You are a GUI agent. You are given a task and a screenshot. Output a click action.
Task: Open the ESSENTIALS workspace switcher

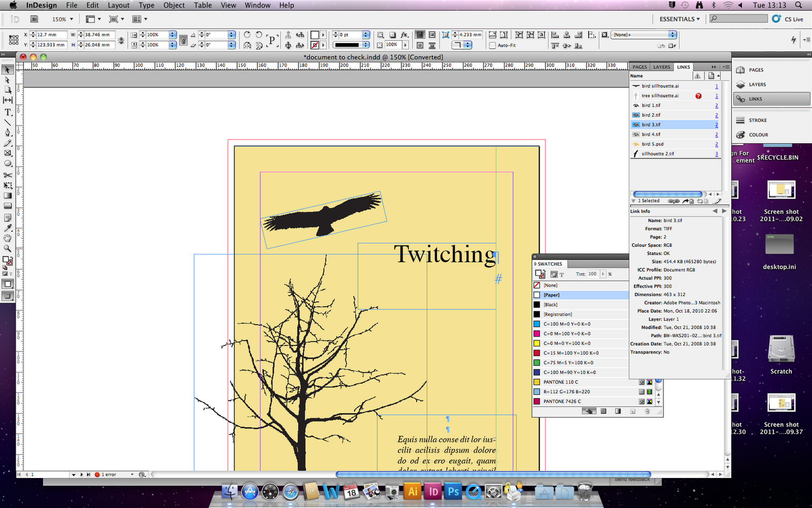(x=679, y=19)
